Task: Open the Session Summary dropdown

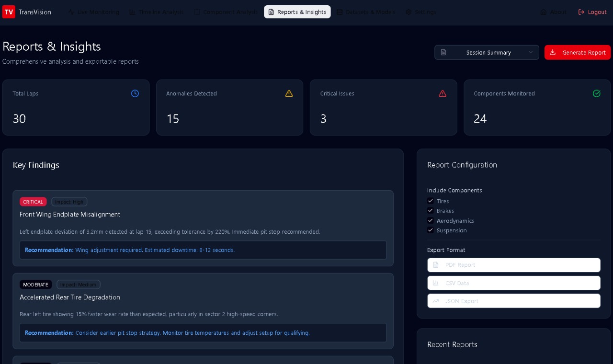Action: click(487, 52)
